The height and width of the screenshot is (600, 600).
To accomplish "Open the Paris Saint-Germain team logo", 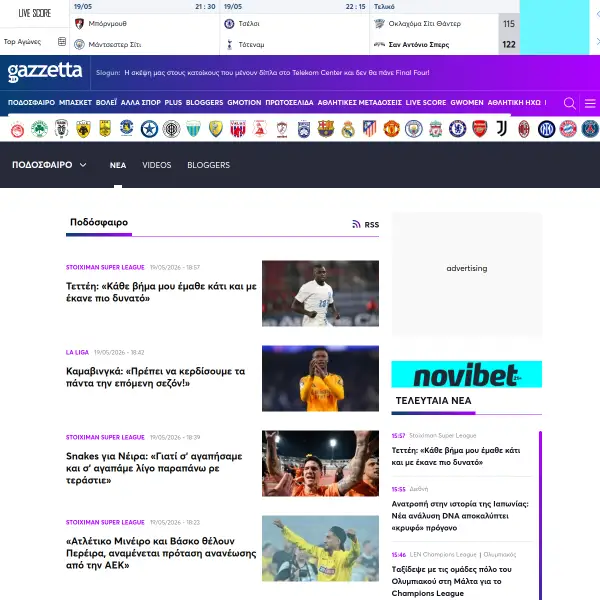I will click(590, 129).
